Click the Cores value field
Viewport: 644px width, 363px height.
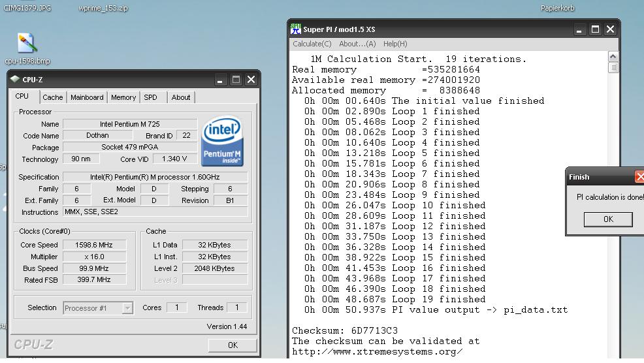176,307
